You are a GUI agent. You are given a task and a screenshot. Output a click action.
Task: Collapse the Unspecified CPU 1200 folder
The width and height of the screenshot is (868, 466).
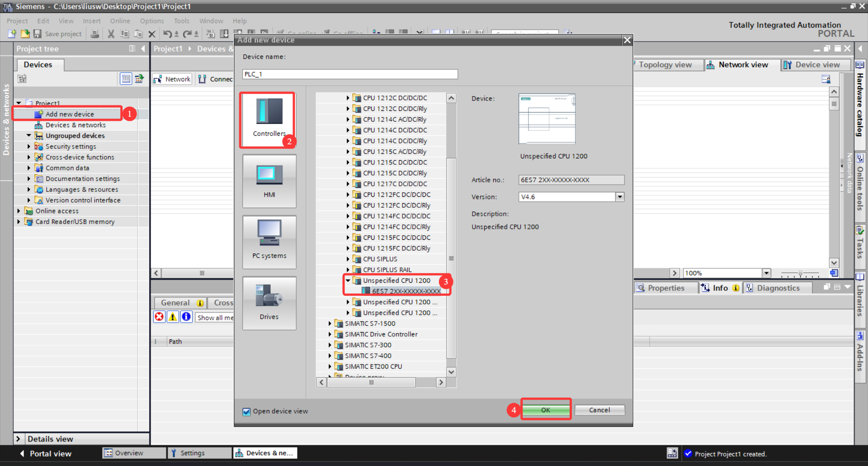[348, 281]
